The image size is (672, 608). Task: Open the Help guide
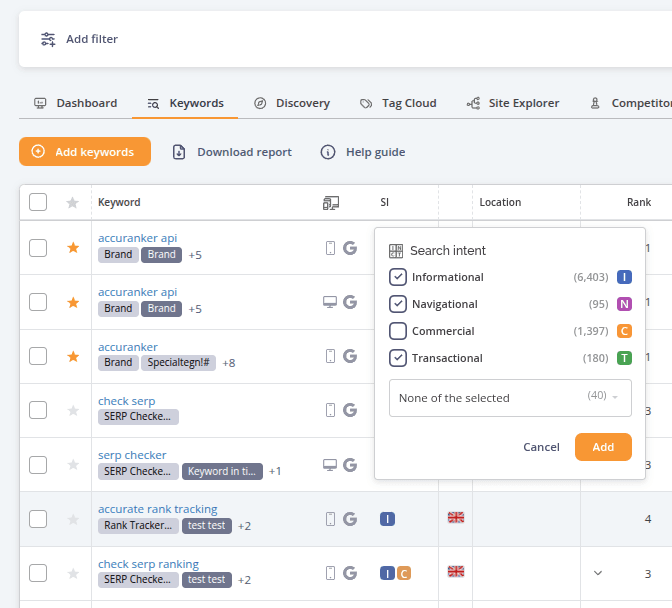click(363, 152)
